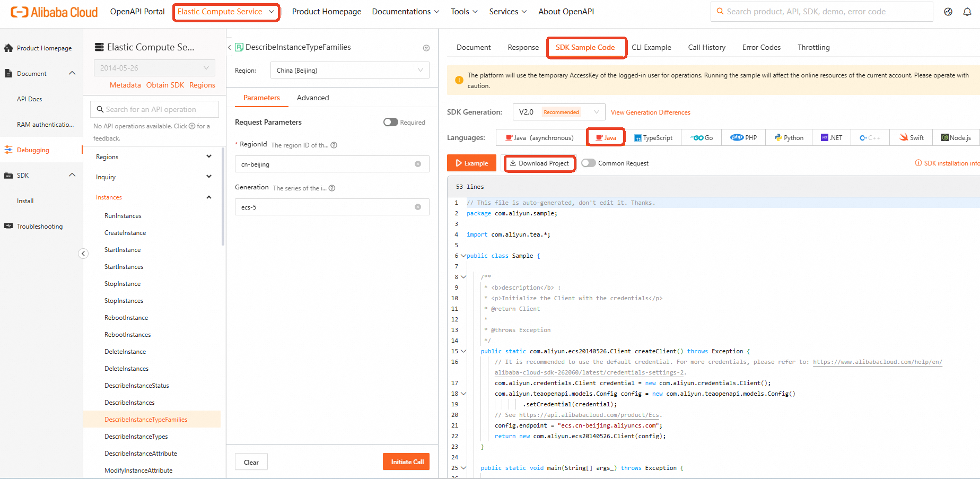Focus the header product search field
The width and height of the screenshot is (980, 479).
821,12
